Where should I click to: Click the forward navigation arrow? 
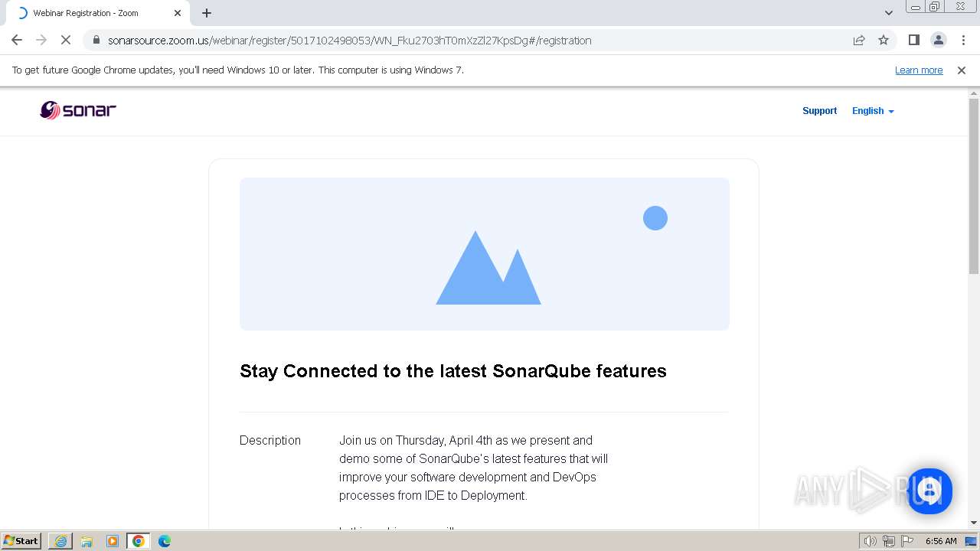pyautogui.click(x=41, y=41)
